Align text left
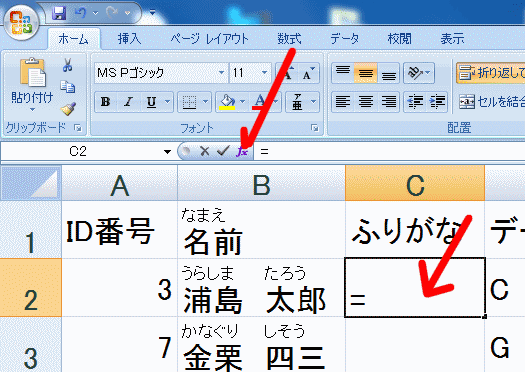This screenshot has width=525, height=372. click(343, 101)
